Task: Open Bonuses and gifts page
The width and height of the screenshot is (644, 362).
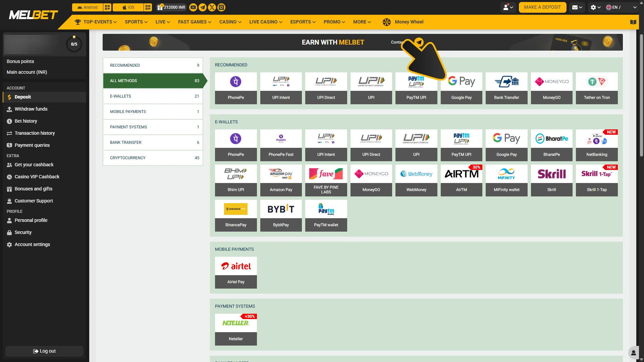Action: coord(44,189)
